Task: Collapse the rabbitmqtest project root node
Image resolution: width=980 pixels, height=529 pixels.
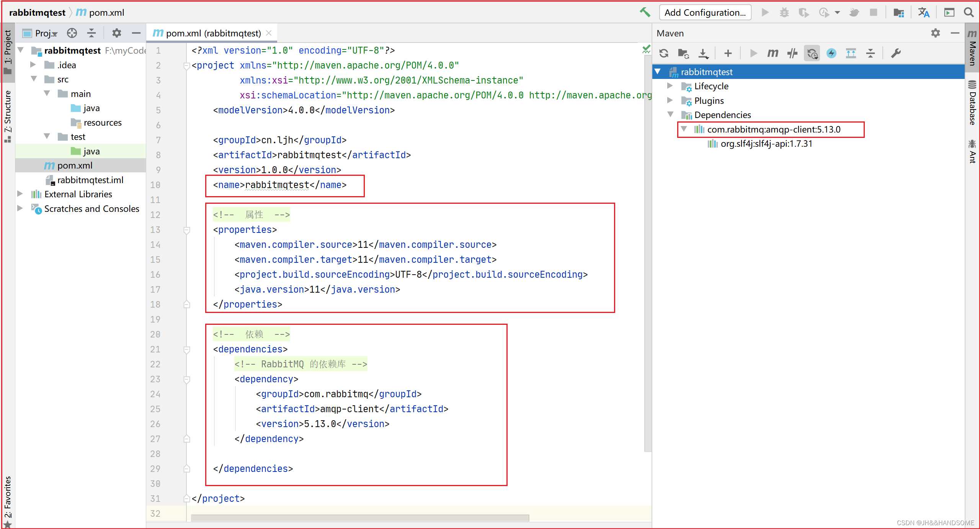Action: point(21,50)
